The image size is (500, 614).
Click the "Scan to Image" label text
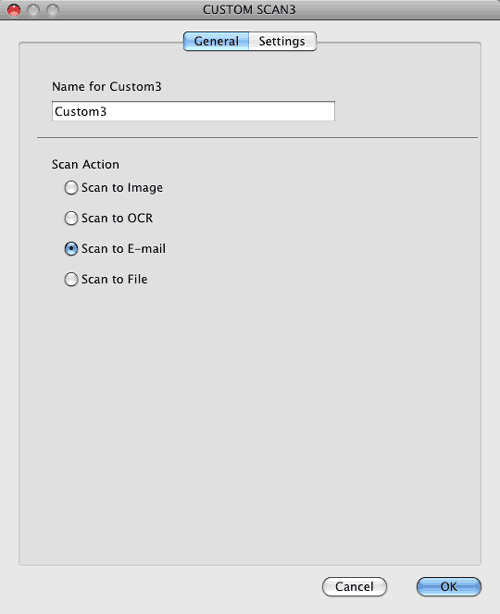[x=122, y=188]
